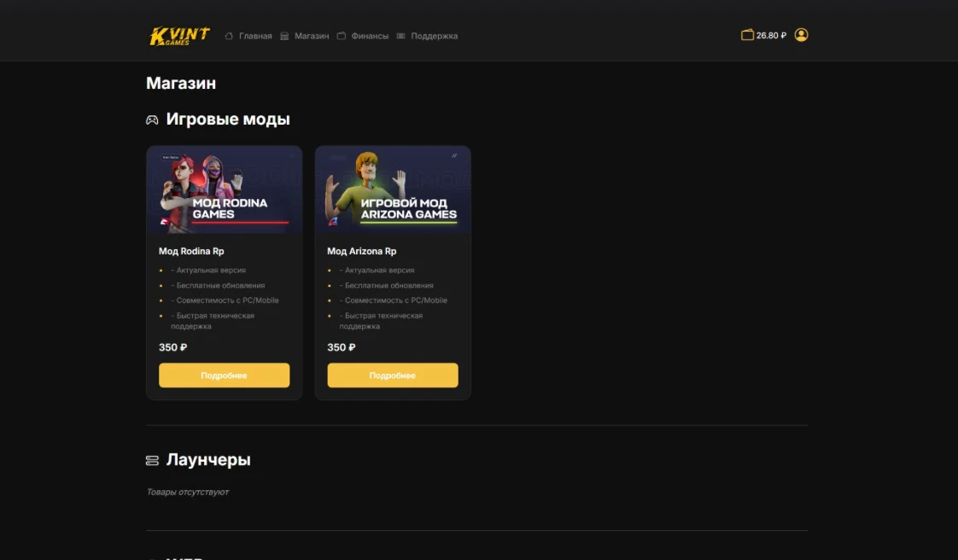Open the Поддержка menu label
This screenshot has width=958, height=560.
tap(434, 36)
